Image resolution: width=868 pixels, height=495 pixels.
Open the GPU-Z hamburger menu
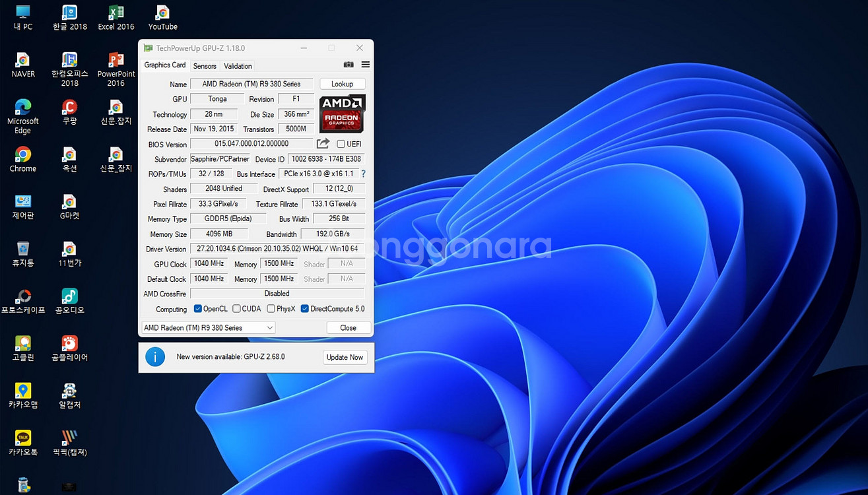(365, 65)
